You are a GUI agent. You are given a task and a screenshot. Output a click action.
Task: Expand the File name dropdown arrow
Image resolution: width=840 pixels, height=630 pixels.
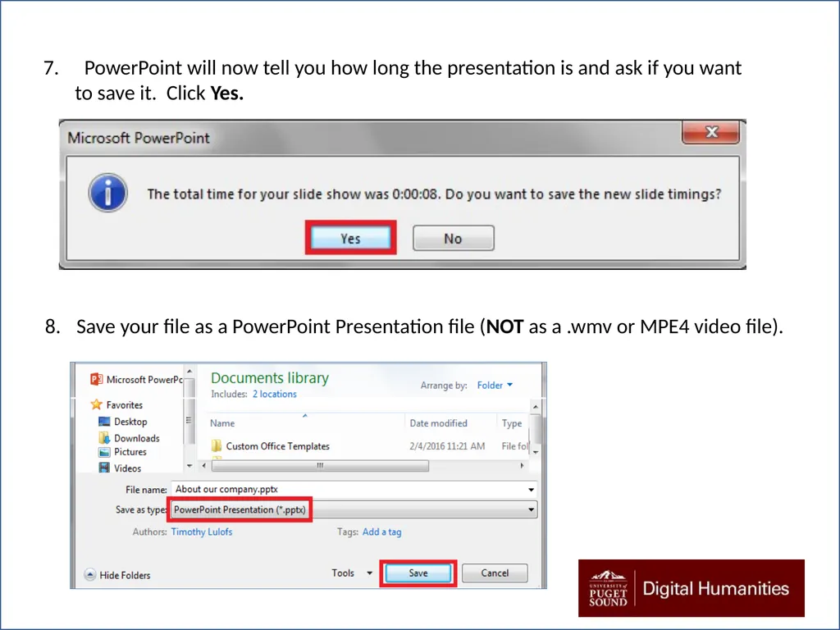531,490
